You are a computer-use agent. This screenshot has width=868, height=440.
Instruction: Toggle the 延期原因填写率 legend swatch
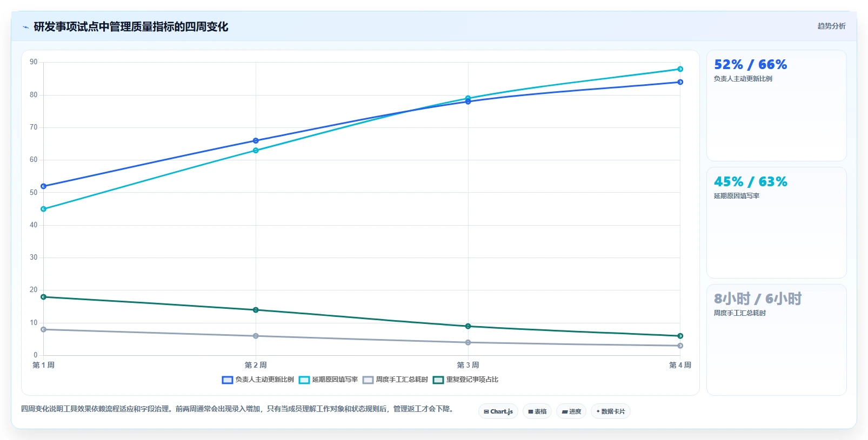[x=304, y=380]
